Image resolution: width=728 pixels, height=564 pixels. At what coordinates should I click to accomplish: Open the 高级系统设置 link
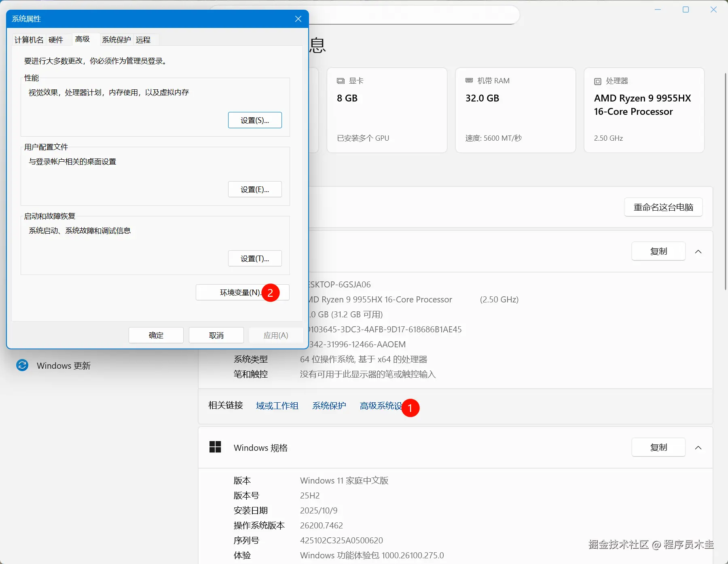point(381,406)
